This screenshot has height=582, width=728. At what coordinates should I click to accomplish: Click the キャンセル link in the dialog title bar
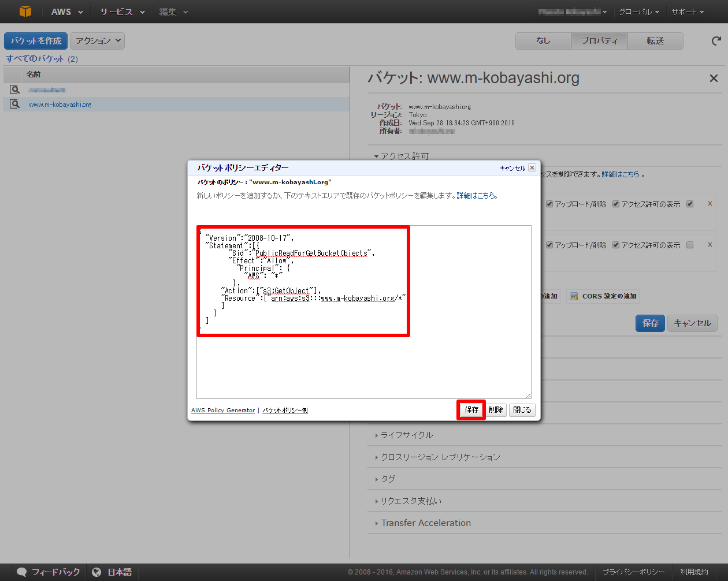pyautogui.click(x=512, y=168)
